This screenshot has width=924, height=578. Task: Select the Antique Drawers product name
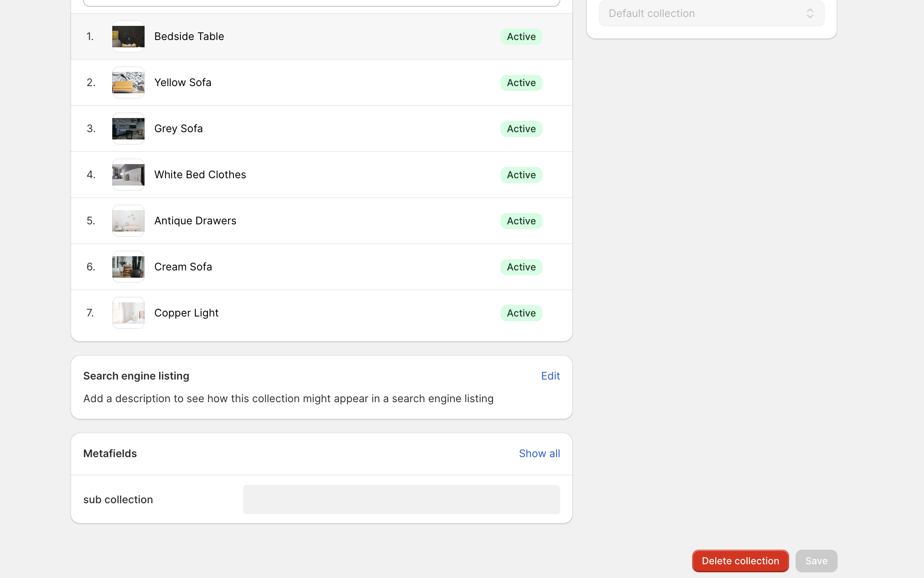click(195, 221)
